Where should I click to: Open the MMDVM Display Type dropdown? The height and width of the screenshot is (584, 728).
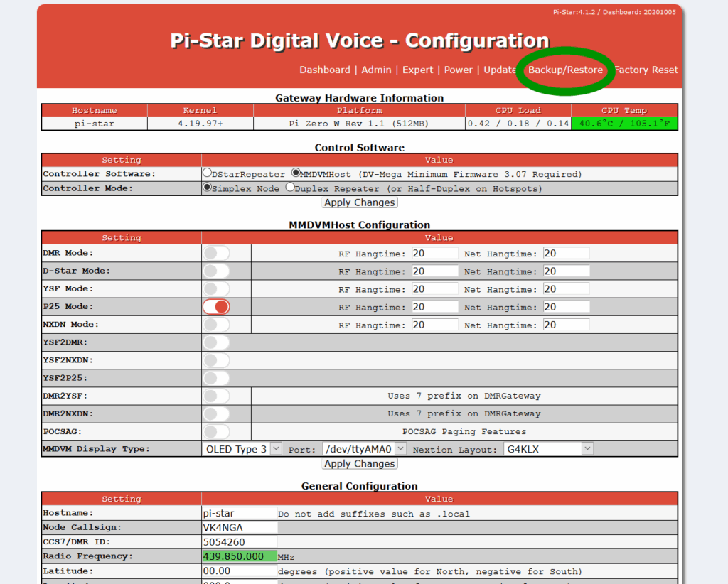pyautogui.click(x=242, y=449)
